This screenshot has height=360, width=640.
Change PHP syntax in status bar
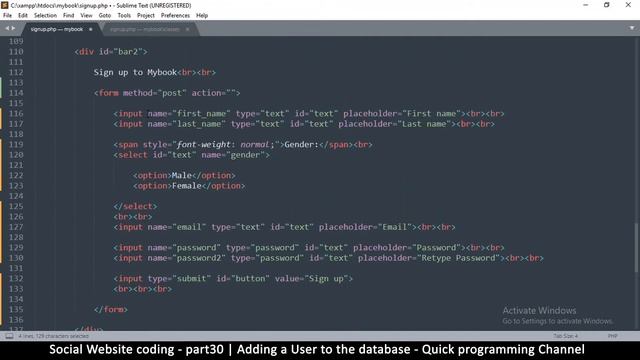click(x=612, y=336)
